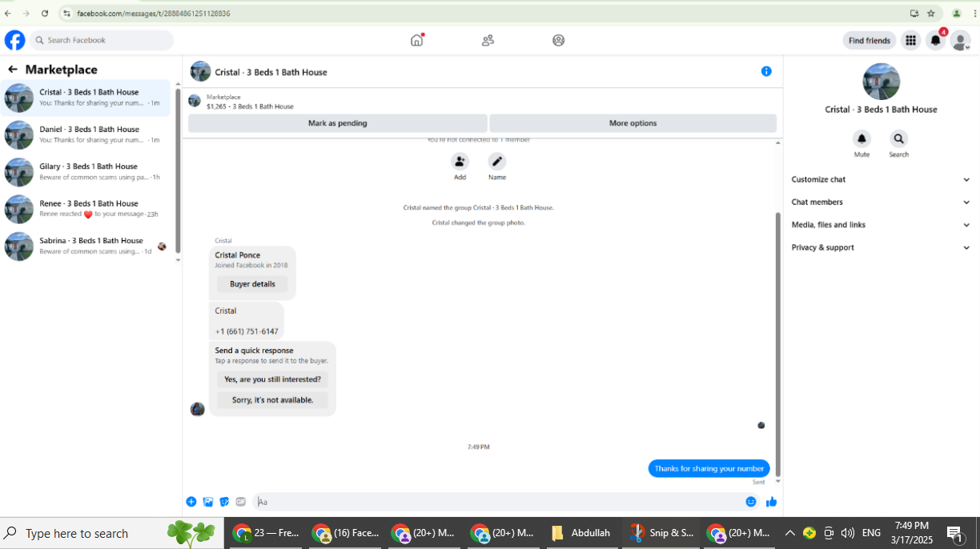Open Sabrina conversation in list
The height and width of the screenshot is (549, 980).
coord(86,246)
